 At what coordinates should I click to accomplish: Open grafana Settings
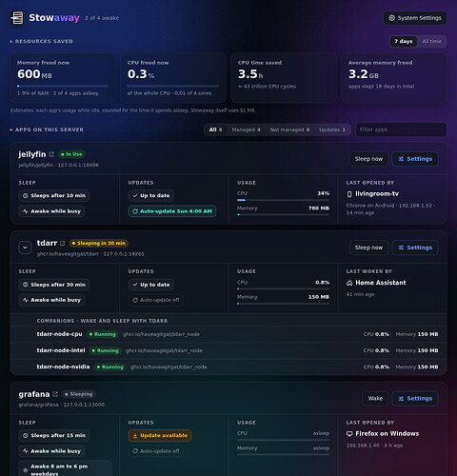(x=415, y=398)
